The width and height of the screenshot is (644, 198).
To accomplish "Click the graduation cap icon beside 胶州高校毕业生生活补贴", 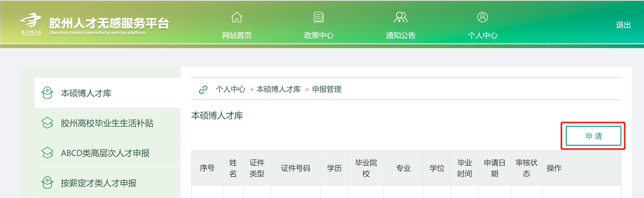I will point(47,123).
